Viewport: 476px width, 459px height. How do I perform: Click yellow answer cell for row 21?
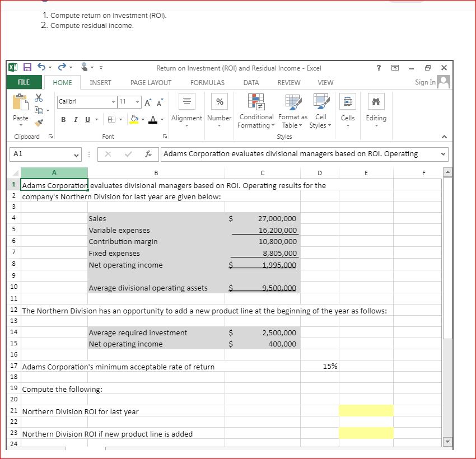click(x=366, y=411)
